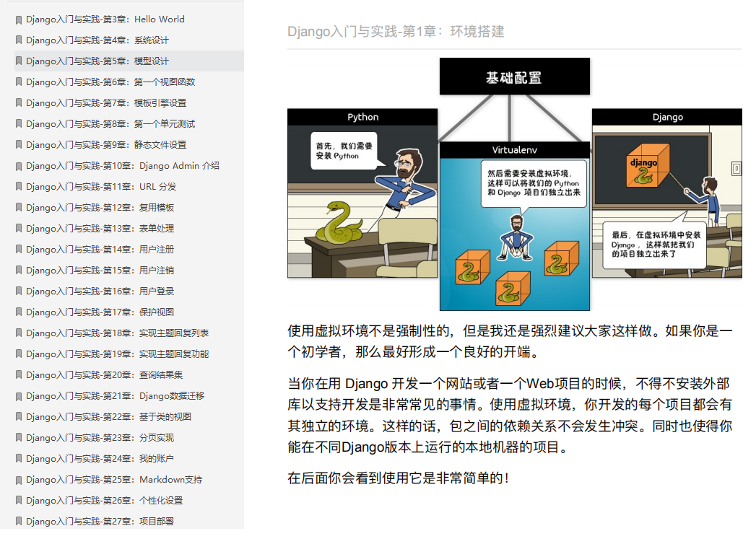Select bookmark 第14章: 用户注册
Screen dimensions: 756x544
pyautogui.click(x=100, y=250)
